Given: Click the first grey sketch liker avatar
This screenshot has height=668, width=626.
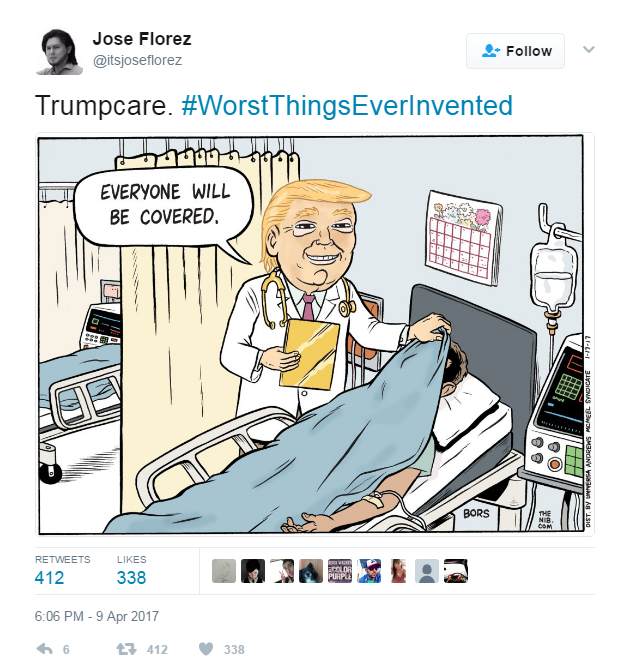Looking at the screenshot, I should (224, 571).
